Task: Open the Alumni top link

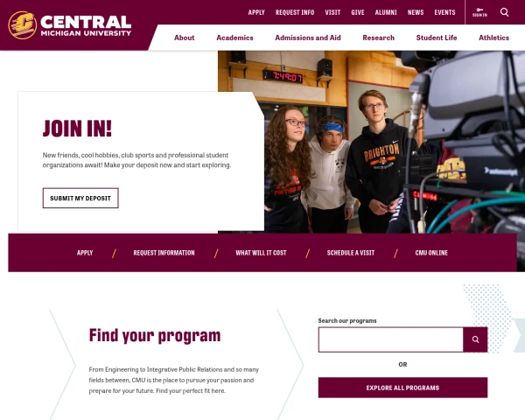Action: click(386, 12)
